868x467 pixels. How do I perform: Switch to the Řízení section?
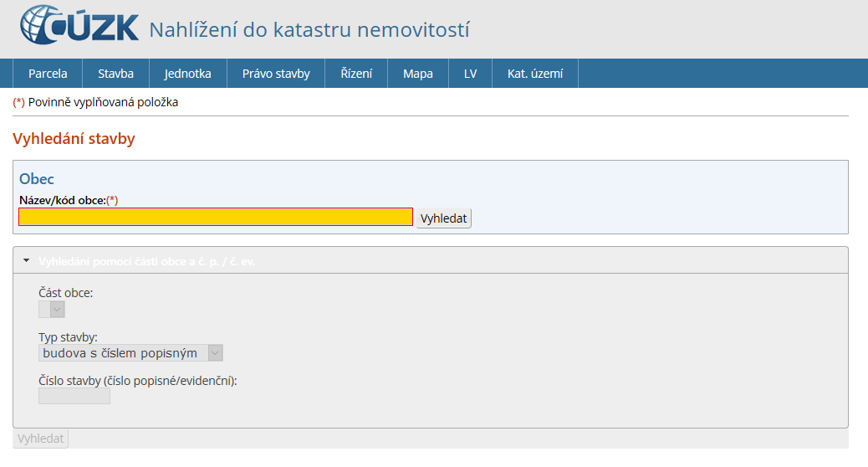[x=356, y=74]
